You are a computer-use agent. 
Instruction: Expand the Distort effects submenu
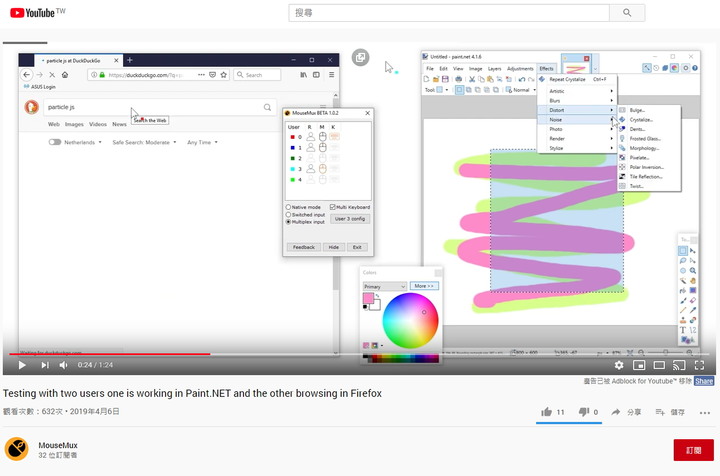(x=577, y=110)
